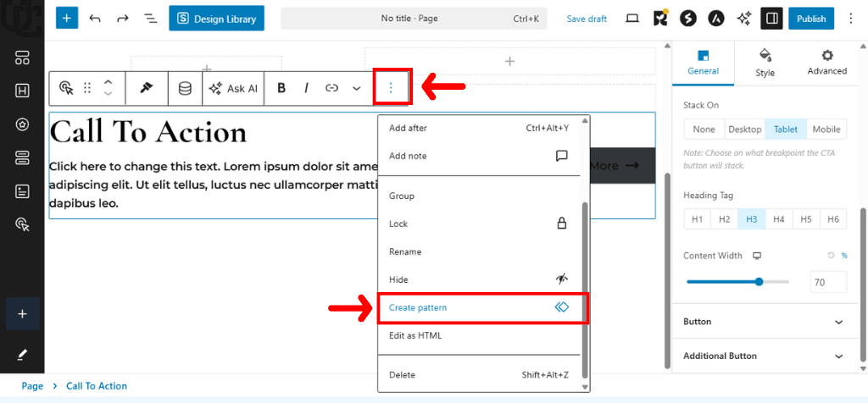
Task: Open the Design Library
Action: (216, 19)
